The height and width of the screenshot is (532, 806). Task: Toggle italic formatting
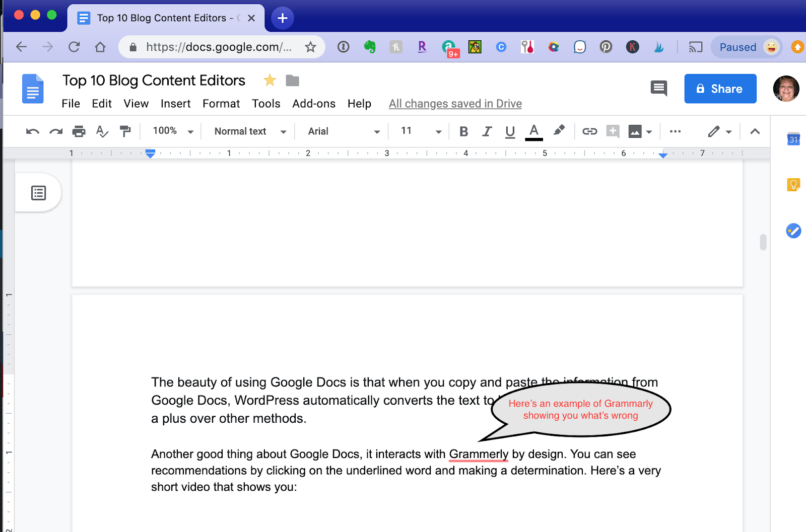487,131
